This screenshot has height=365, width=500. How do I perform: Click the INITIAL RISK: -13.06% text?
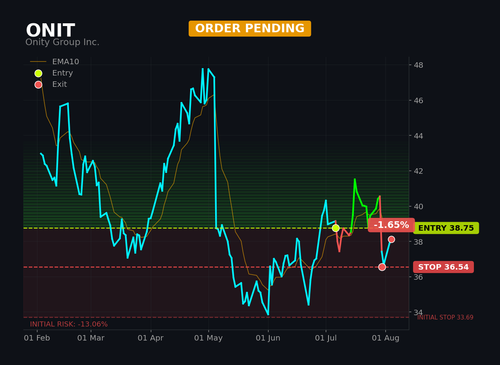point(69,324)
